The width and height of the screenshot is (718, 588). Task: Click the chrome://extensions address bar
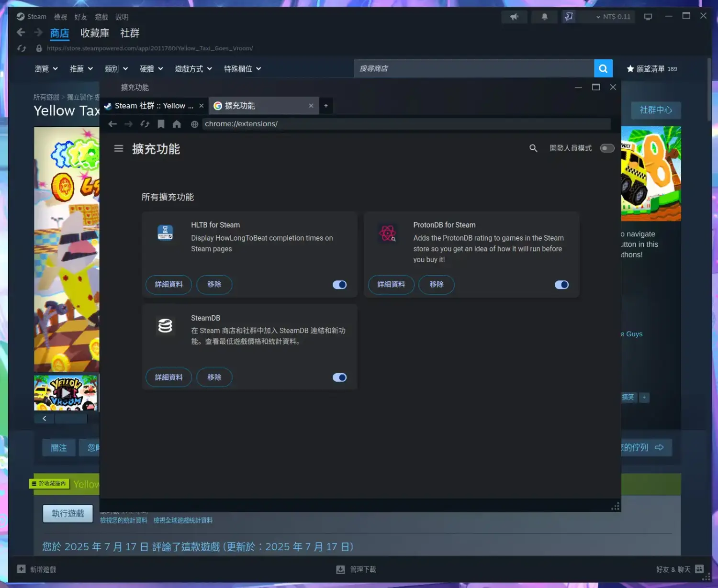406,124
